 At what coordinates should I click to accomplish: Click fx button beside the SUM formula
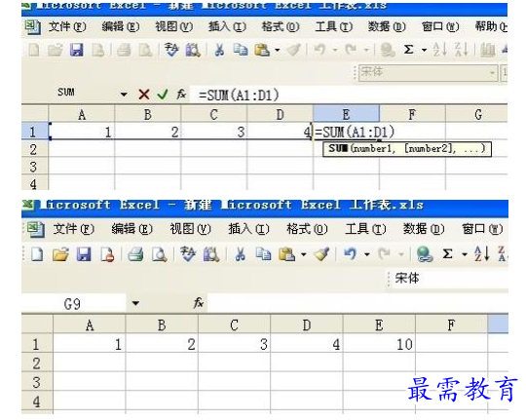click(181, 95)
